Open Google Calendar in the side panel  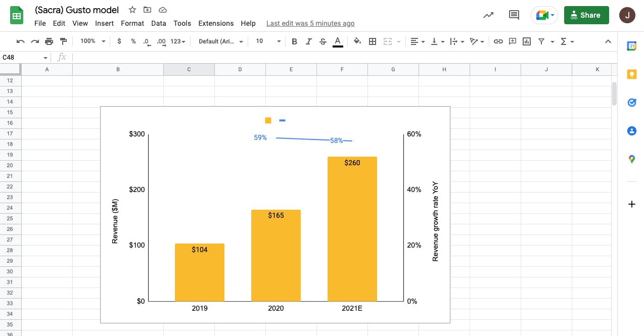631,46
